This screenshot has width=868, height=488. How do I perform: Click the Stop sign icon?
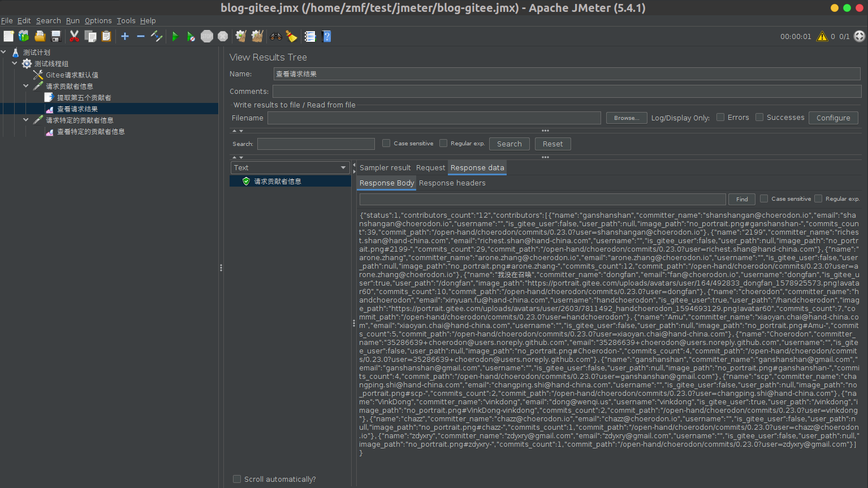coord(207,36)
